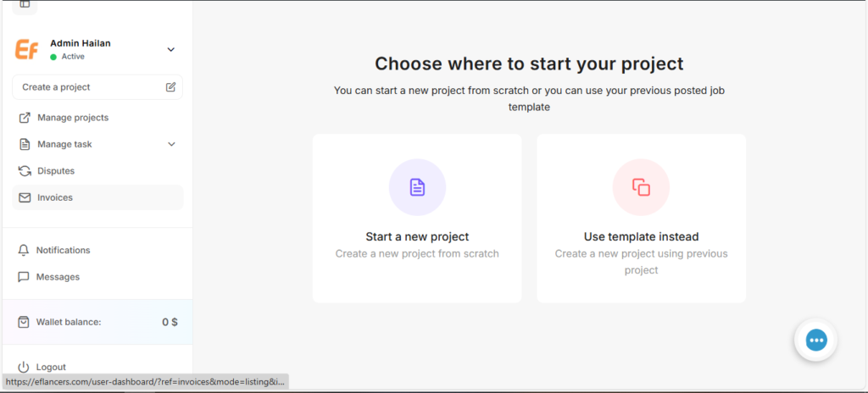Choose the Use template instead card
Image resolution: width=868 pixels, height=393 pixels.
(641, 219)
